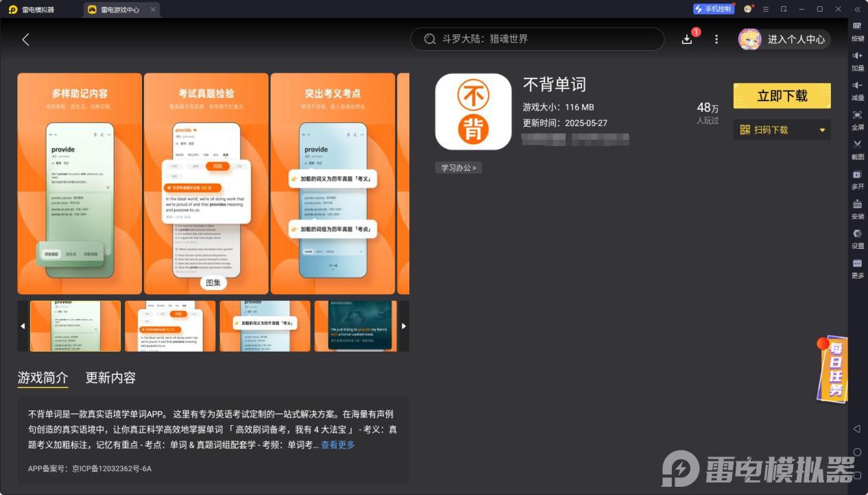Viewport: 868px width, 495px height.
Task: Click the Android home circle button
Action: point(857,452)
